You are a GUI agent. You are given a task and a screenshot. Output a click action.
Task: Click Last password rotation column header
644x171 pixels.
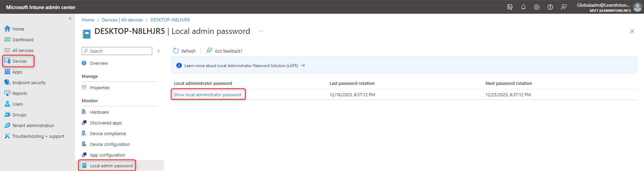[x=352, y=83]
